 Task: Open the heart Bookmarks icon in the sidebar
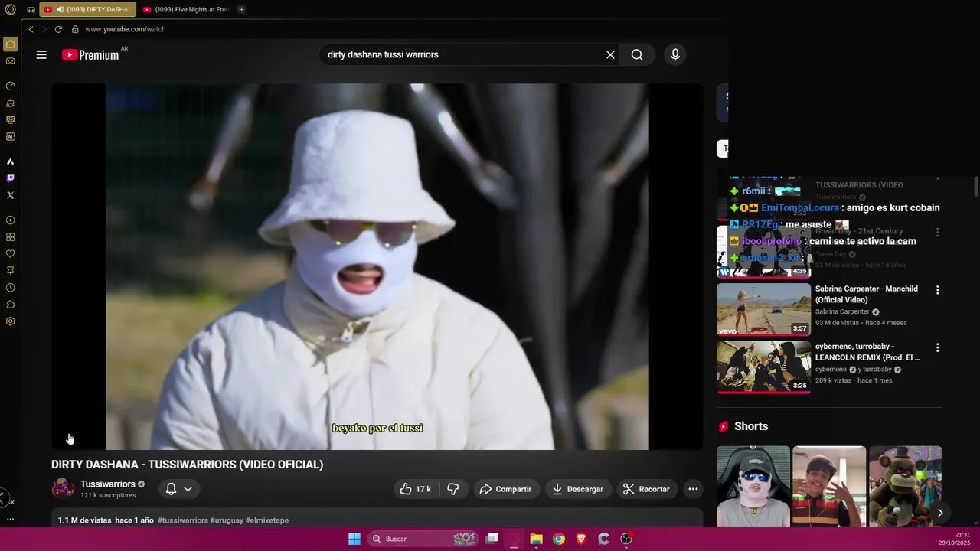click(x=11, y=254)
